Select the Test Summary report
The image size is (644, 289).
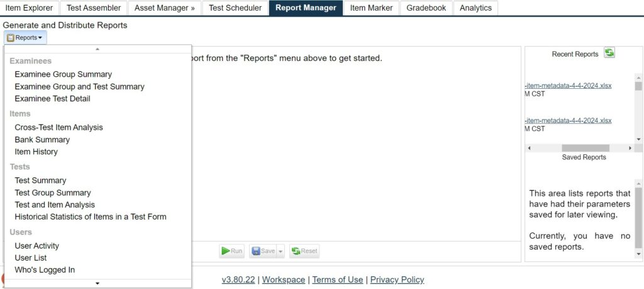(x=40, y=181)
